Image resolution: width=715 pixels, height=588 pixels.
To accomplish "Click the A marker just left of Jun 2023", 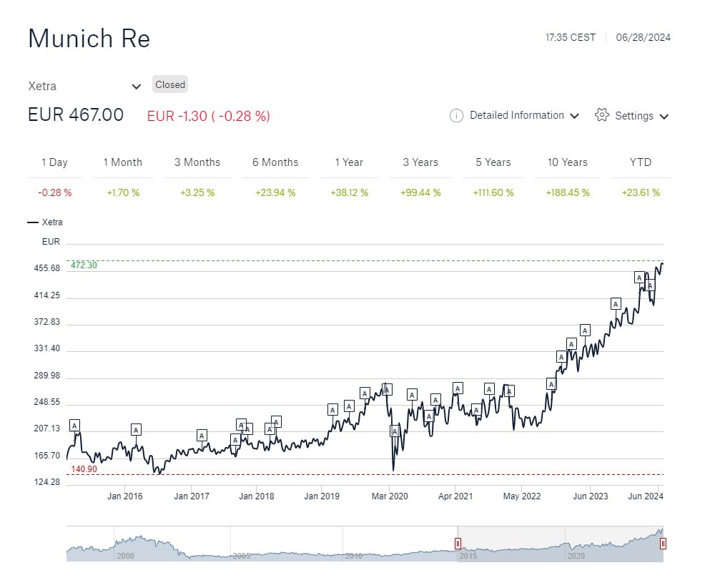I will click(585, 330).
